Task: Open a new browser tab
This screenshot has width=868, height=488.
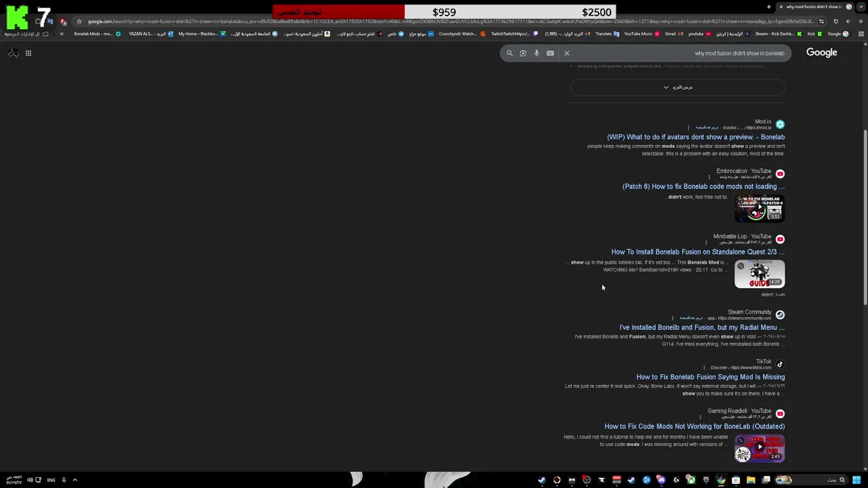Action: (769, 7)
